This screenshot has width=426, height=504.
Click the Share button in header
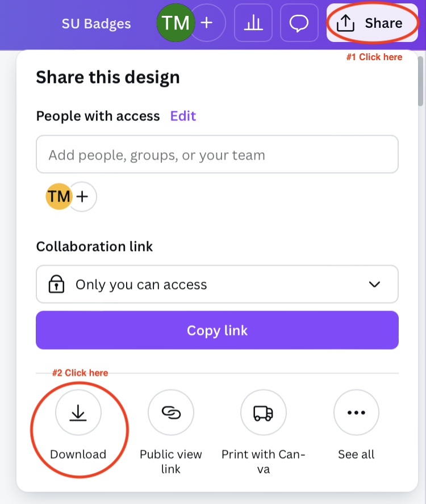(372, 23)
